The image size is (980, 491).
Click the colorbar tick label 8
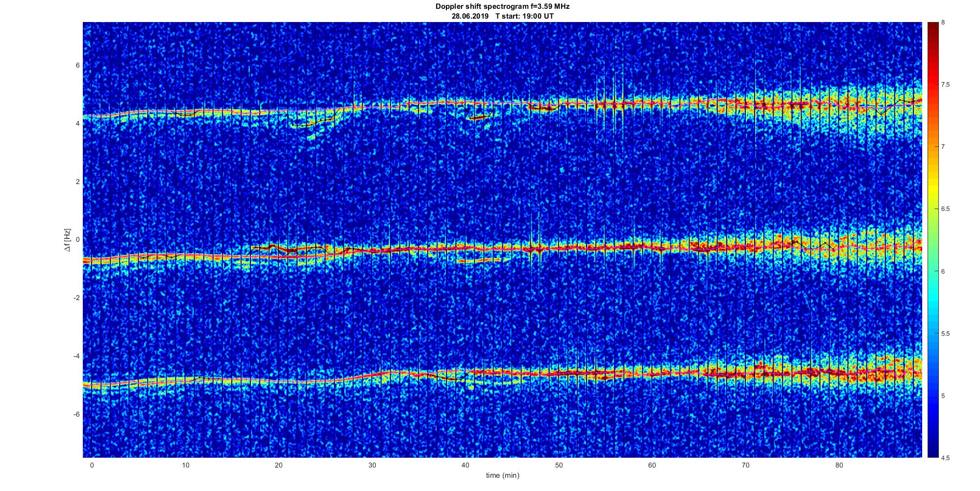pyautogui.click(x=943, y=23)
